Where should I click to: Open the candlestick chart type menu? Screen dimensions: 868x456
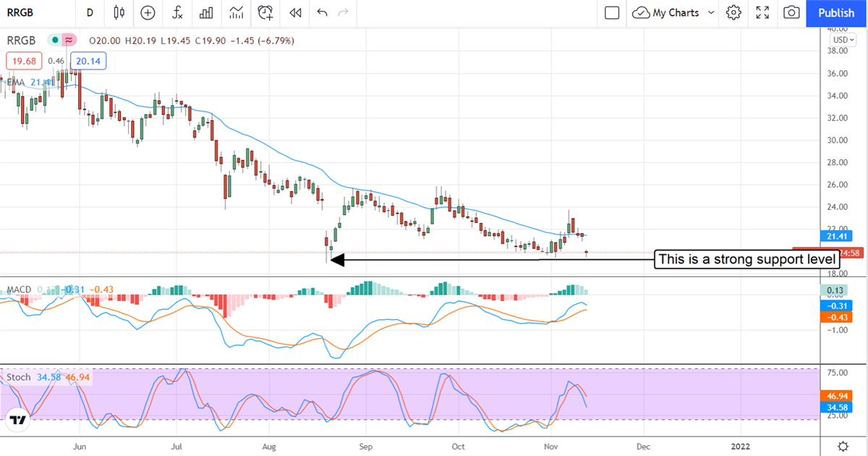[119, 12]
